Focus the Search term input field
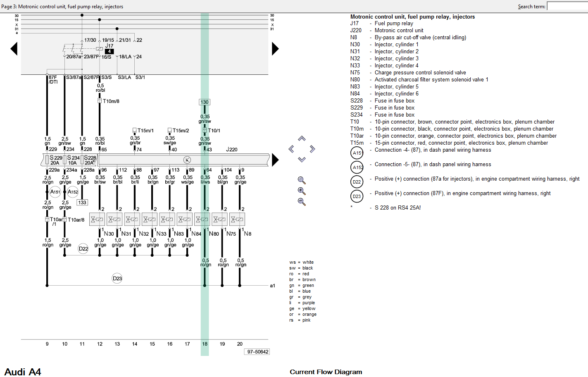 [567, 6]
